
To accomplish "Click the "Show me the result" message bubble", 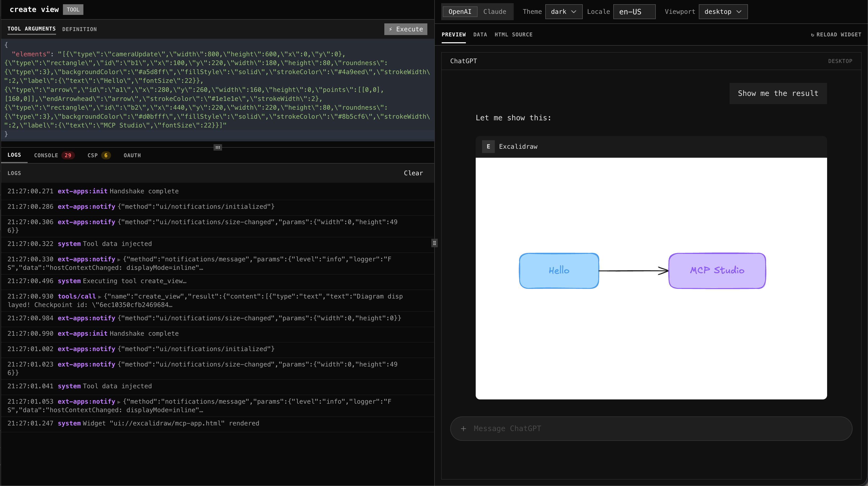I will click(778, 93).
